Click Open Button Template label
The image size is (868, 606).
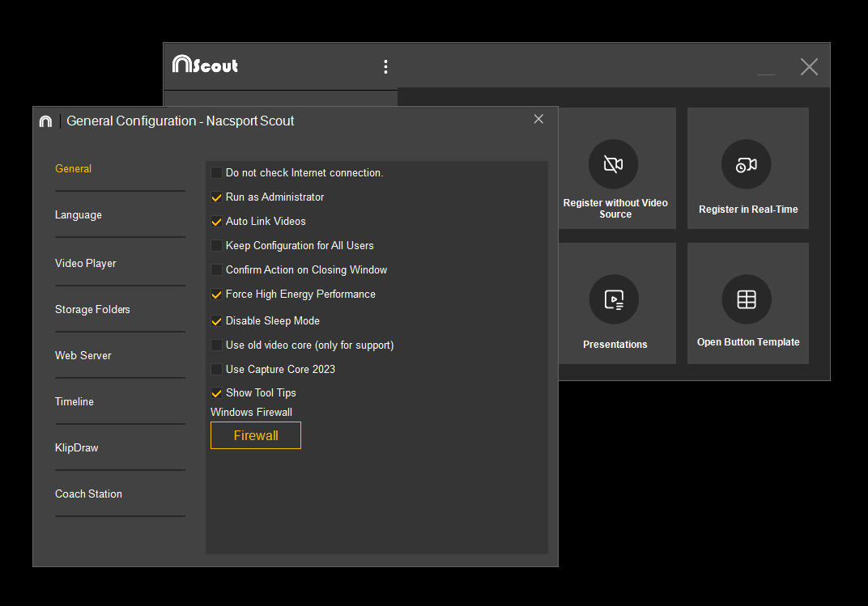(x=748, y=342)
